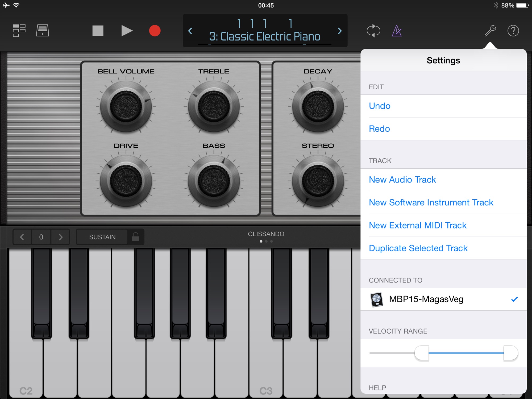Viewport: 532px width, 399px height.
Task: Go to previous patch with left chevron
Action: [x=190, y=31]
